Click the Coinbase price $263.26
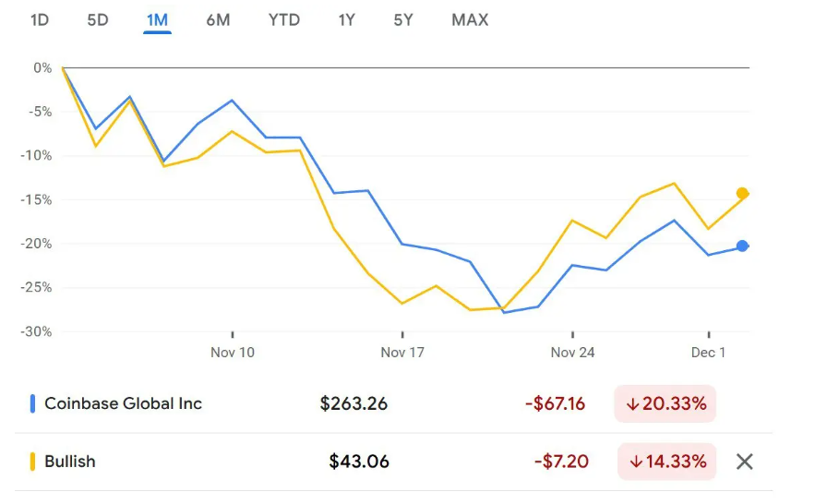839x504 pixels. [354, 403]
